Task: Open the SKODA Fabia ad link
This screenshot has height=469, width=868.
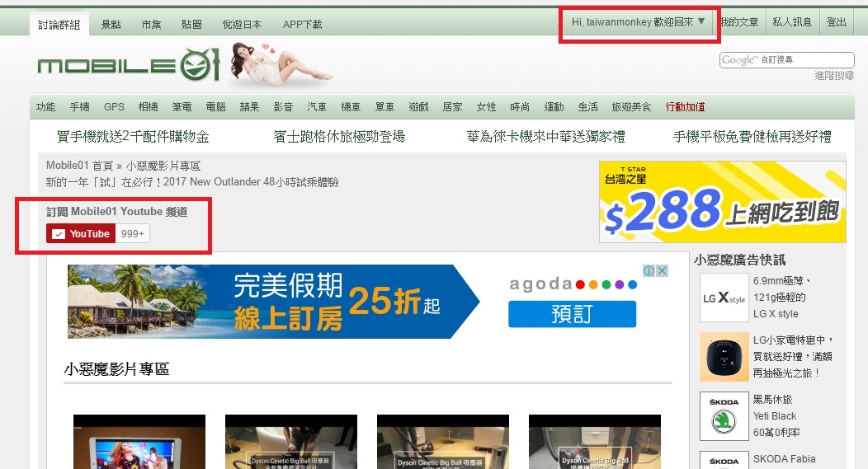Action: (784, 459)
